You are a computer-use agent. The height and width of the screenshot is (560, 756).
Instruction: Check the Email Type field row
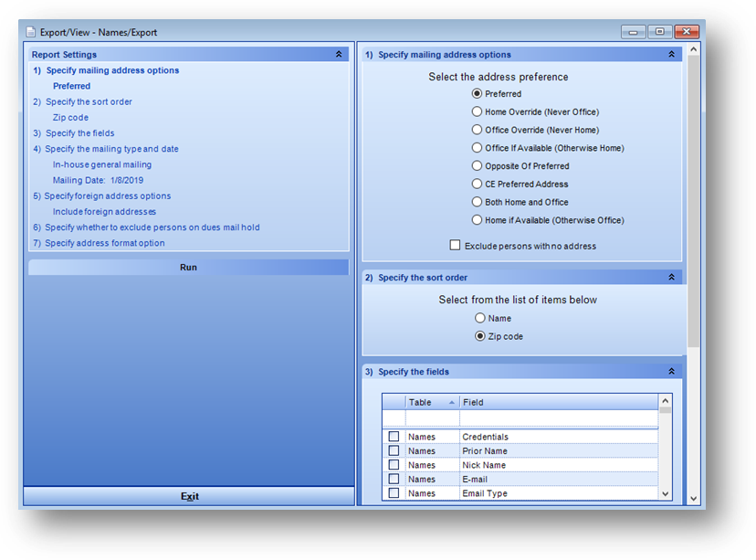click(394, 493)
